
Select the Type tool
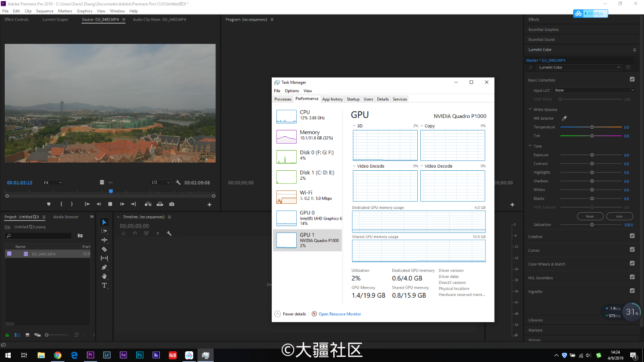[x=104, y=285]
